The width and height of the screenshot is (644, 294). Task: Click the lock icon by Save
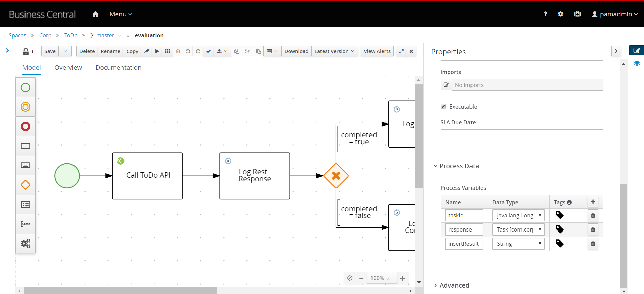(x=26, y=51)
